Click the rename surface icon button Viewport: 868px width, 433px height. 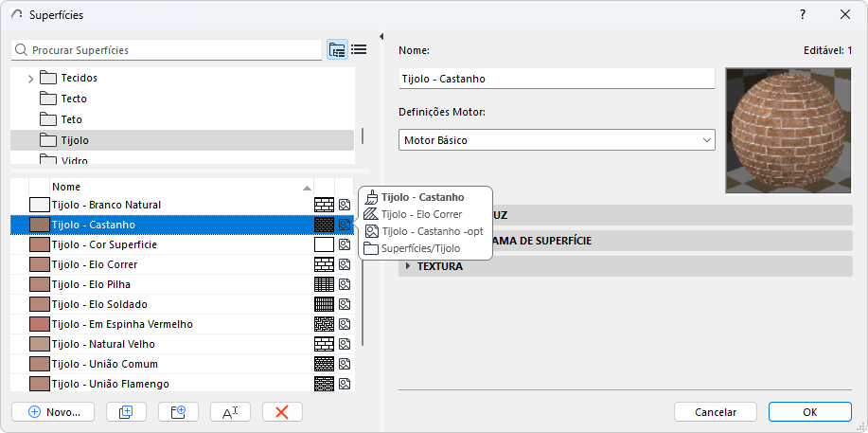tap(229, 412)
